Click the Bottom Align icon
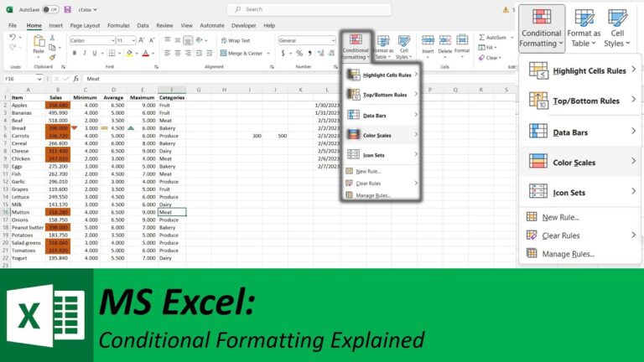Image resolution: width=644 pixels, height=362 pixels. 188,40
